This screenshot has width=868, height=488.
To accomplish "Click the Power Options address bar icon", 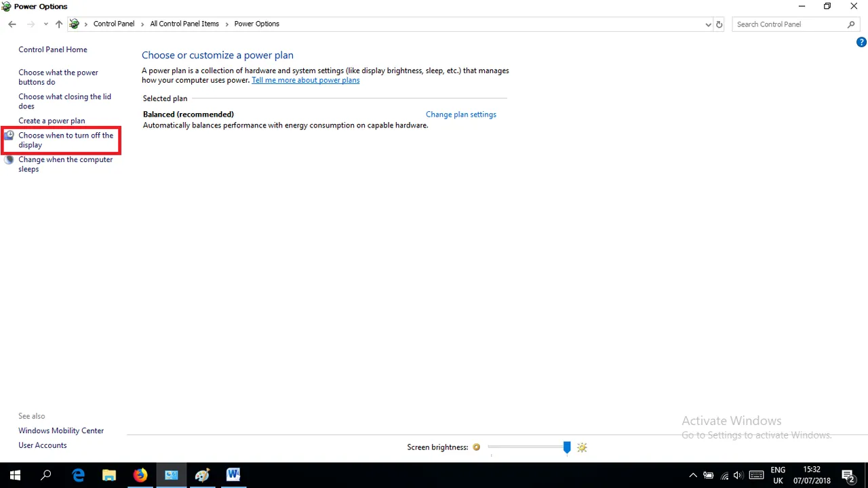I will pos(75,24).
